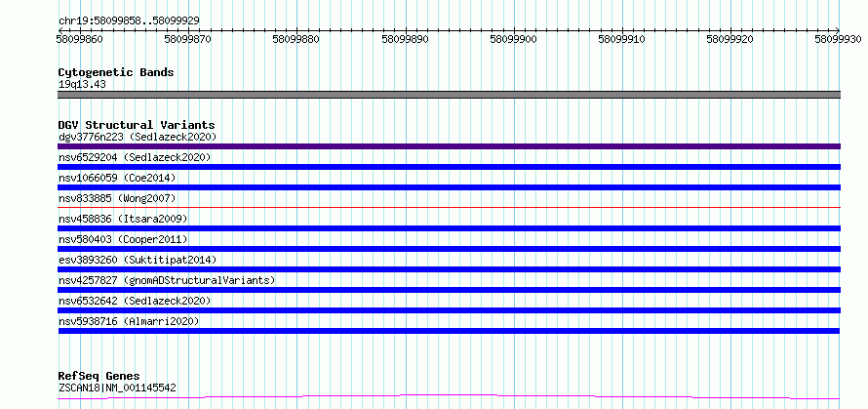Open variant nsv4257827 (gnomADStructuralVariants) label

(167, 280)
